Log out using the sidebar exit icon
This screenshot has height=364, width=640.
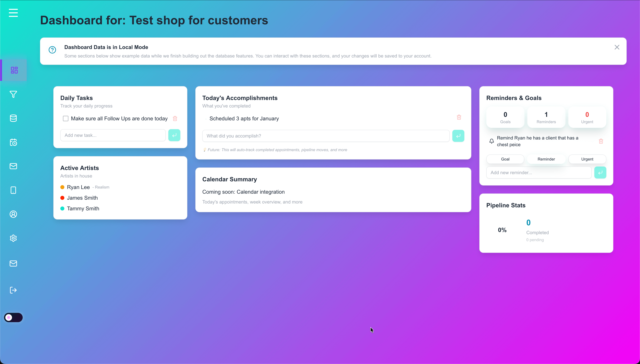13,290
